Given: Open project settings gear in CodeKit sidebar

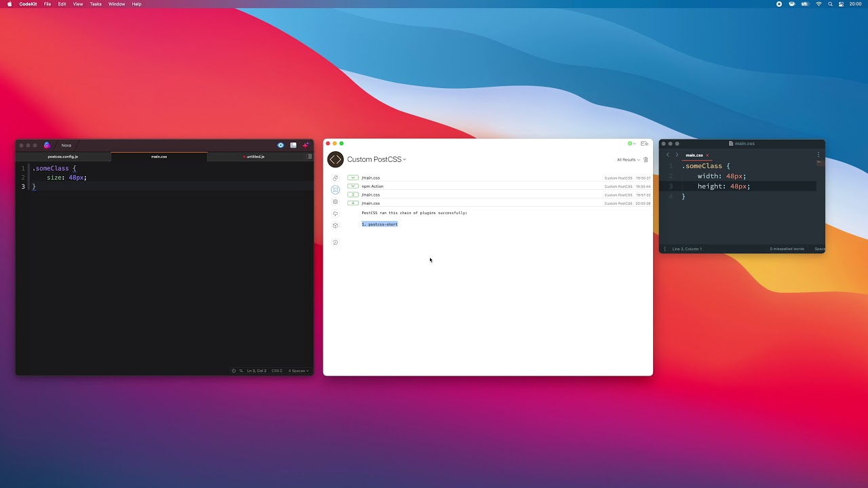Looking at the screenshot, I should (x=335, y=202).
